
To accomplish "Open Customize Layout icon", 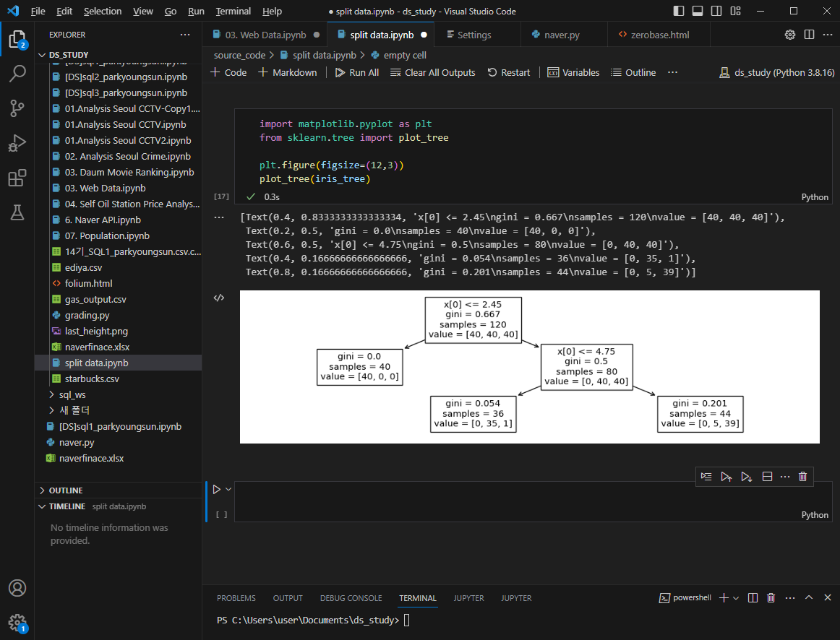I will [x=735, y=12].
